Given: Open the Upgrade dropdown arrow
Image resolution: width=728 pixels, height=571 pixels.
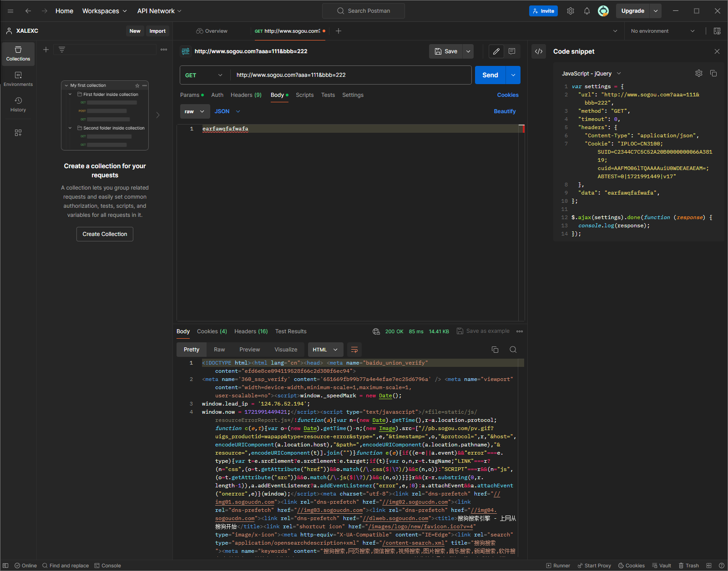Looking at the screenshot, I should coord(656,11).
